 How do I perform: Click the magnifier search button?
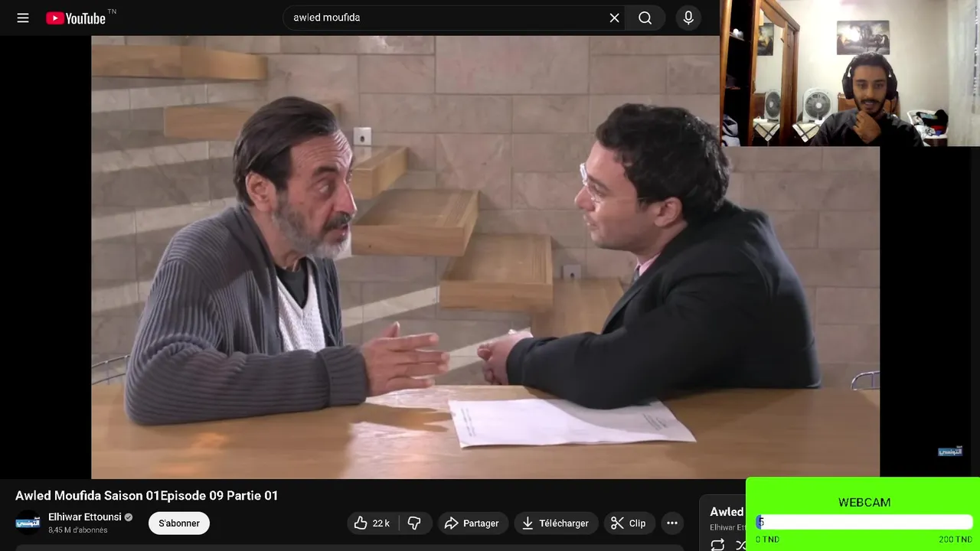point(645,18)
